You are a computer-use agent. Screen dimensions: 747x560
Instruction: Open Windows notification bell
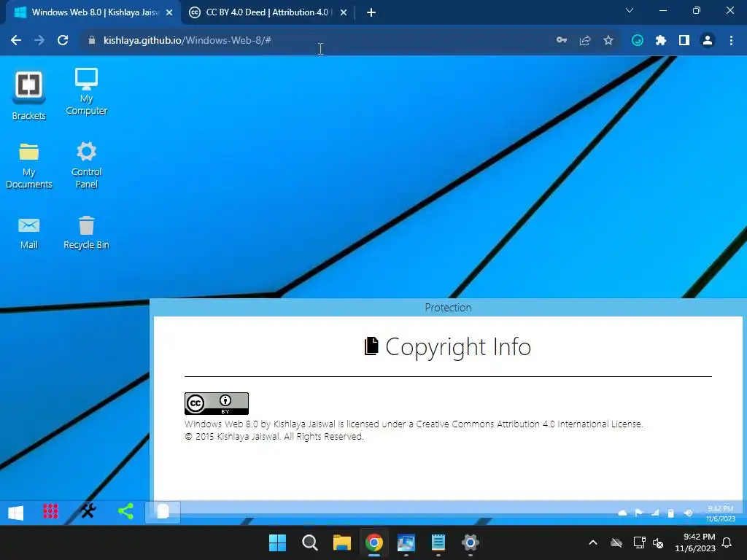pyautogui.click(x=727, y=542)
